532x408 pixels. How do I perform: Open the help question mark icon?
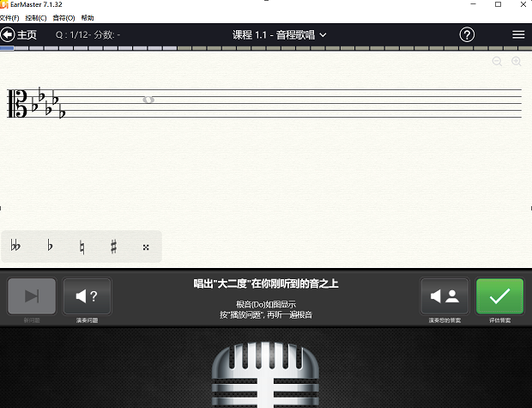point(467,34)
